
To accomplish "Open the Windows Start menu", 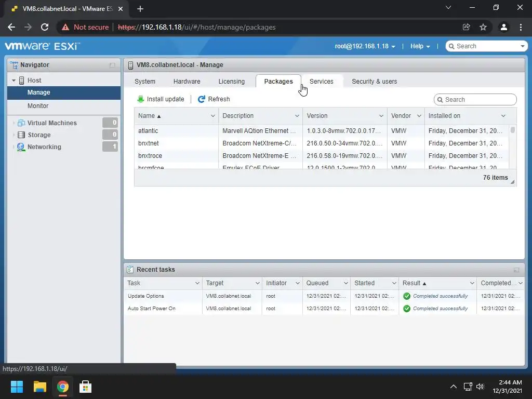I will point(17,387).
